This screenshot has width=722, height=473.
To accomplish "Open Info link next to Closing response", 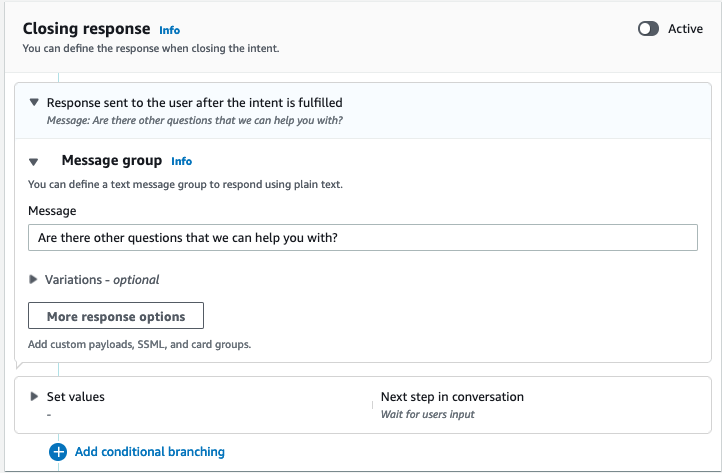I will click(170, 30).
